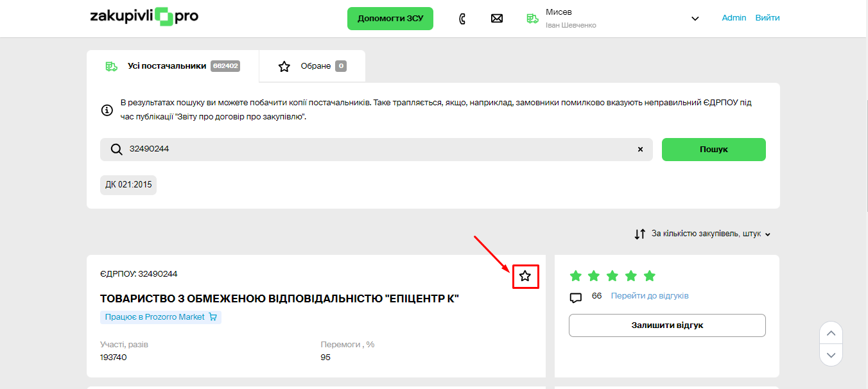
Task: Add ЕПІЦЕНТР К to favorites star
Action: (525, 276)
